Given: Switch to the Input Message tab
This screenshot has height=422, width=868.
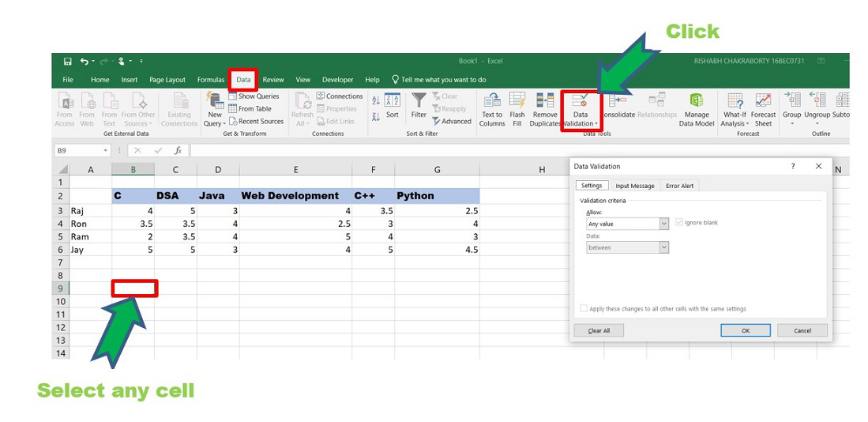Looking at the screenshot, I should tap(635, 186).
